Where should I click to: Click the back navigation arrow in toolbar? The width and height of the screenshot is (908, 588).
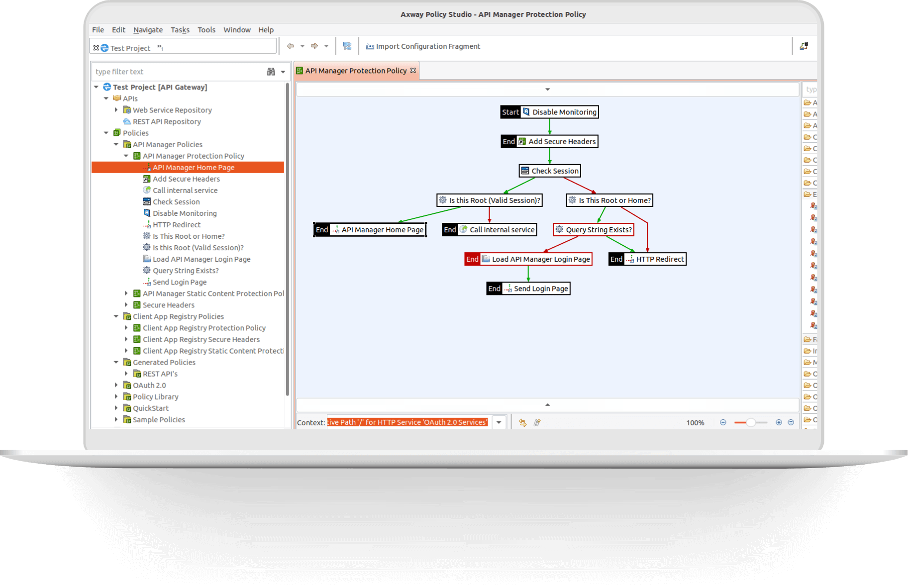point(291,46)
